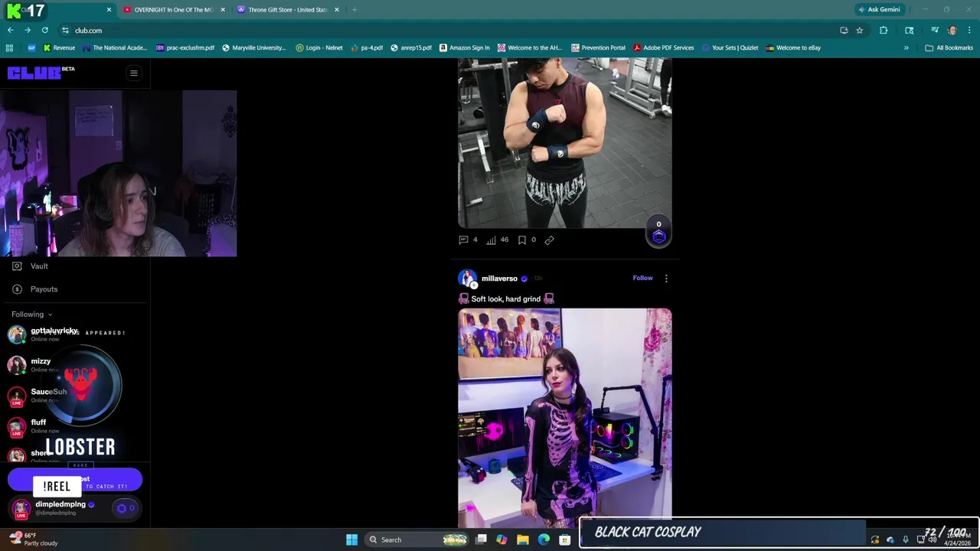Image resolution: width=980 pixels, height=551 pixels.
Task: Open the All Bookmarks folder
Action: point(949,47)
